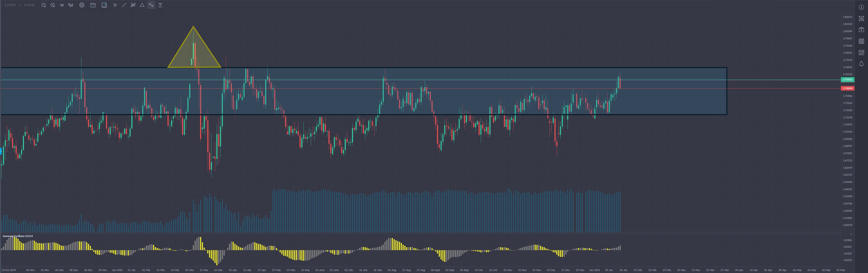Open the news feed panel

point(861,41)
